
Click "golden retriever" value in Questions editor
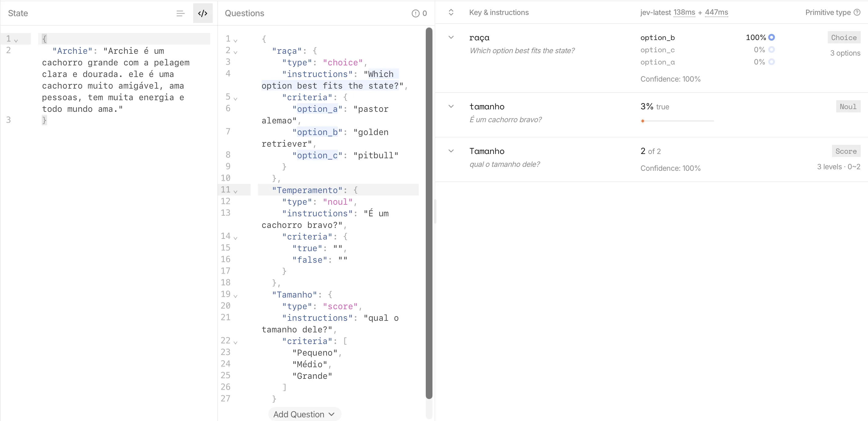coord(325,138)
